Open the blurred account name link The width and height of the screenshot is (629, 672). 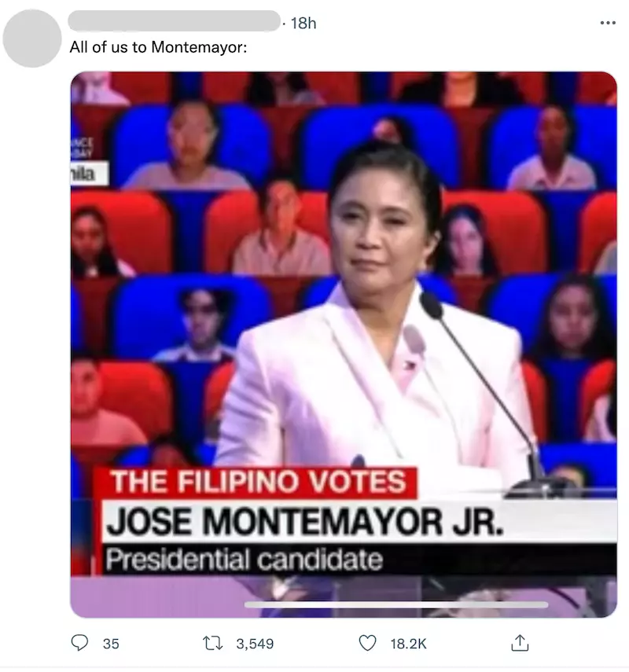pyautogui.click(x=174, y=21)
